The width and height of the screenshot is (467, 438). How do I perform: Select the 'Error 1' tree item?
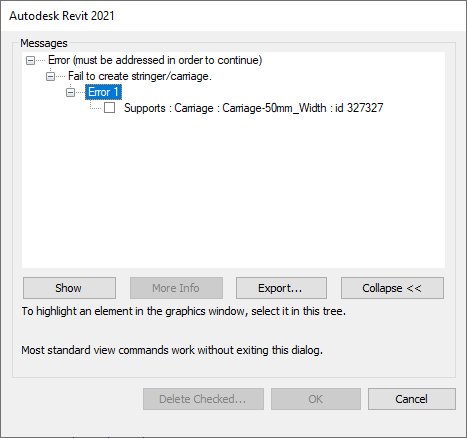point(103,92)
